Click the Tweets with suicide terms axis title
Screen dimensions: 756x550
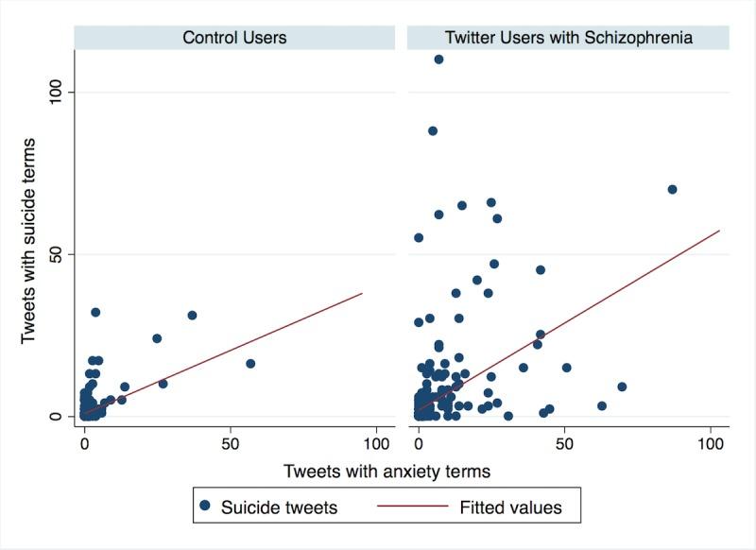click(x=28, y=241)
